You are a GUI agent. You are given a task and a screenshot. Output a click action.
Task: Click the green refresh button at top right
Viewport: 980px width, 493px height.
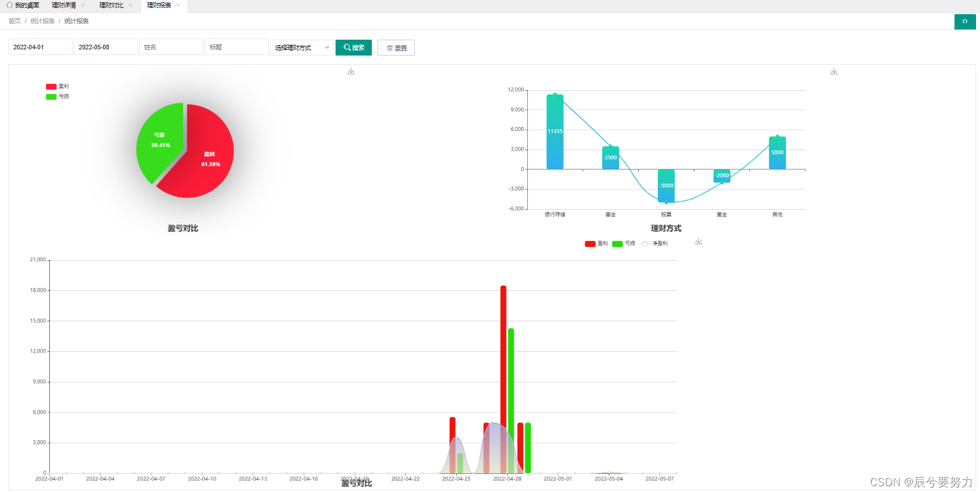[x=965, y=22]
